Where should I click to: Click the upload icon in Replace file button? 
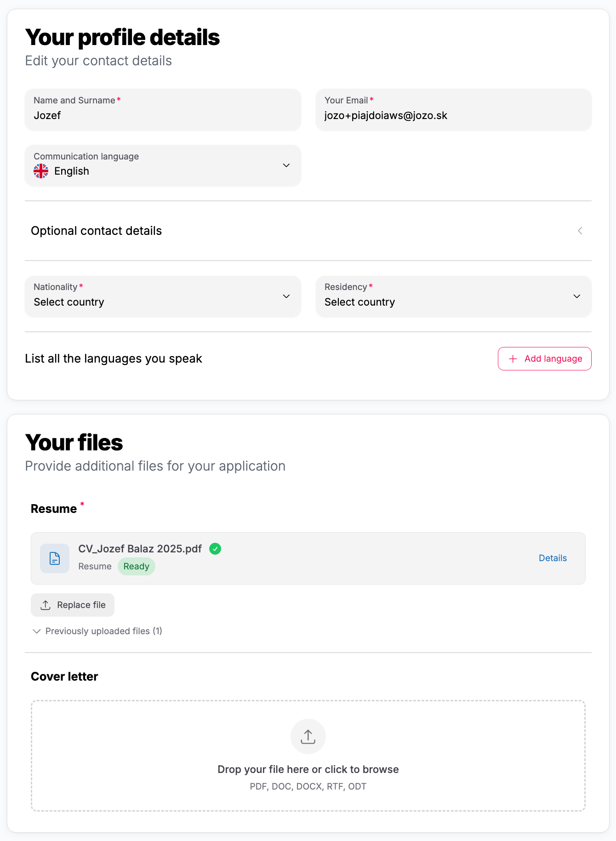(46, 605)
